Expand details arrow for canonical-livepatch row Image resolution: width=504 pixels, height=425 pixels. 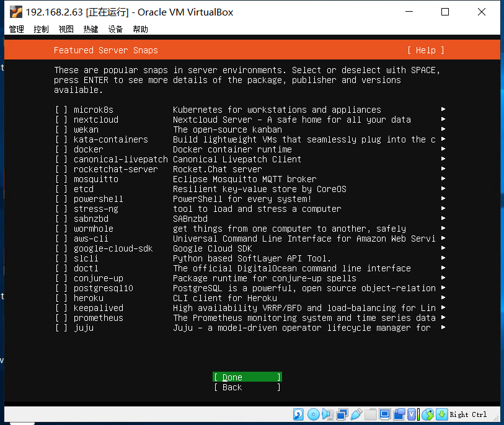[443, 159]
